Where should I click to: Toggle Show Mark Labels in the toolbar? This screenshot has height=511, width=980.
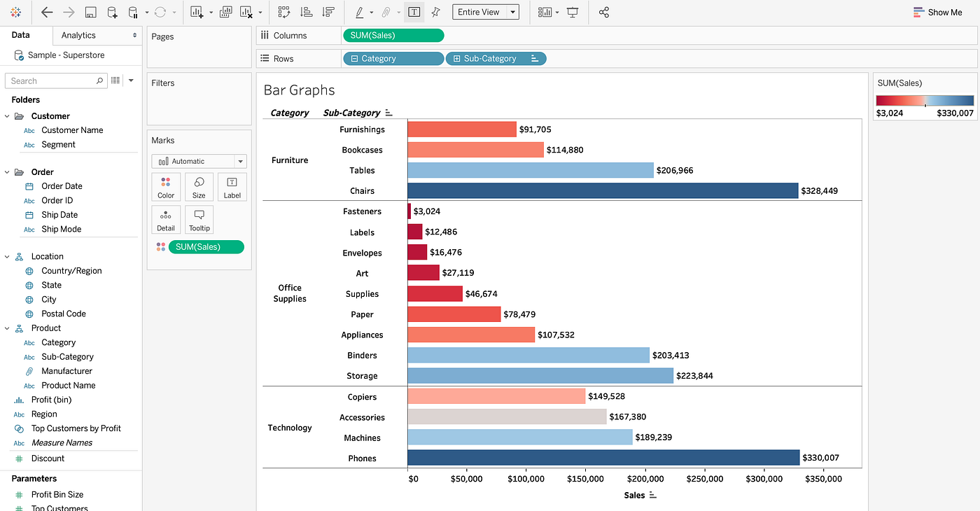click(414, 12)
